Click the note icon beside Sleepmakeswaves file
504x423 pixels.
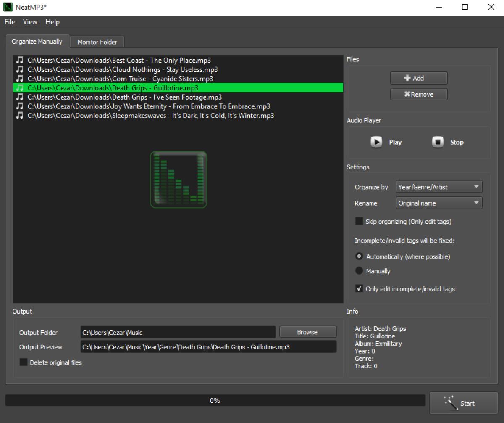(x=19, y=115)
